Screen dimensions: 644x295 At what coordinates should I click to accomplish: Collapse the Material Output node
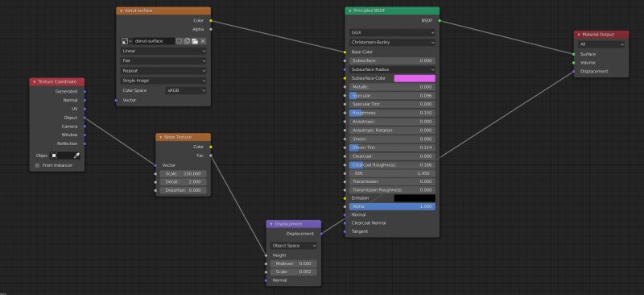579,35
